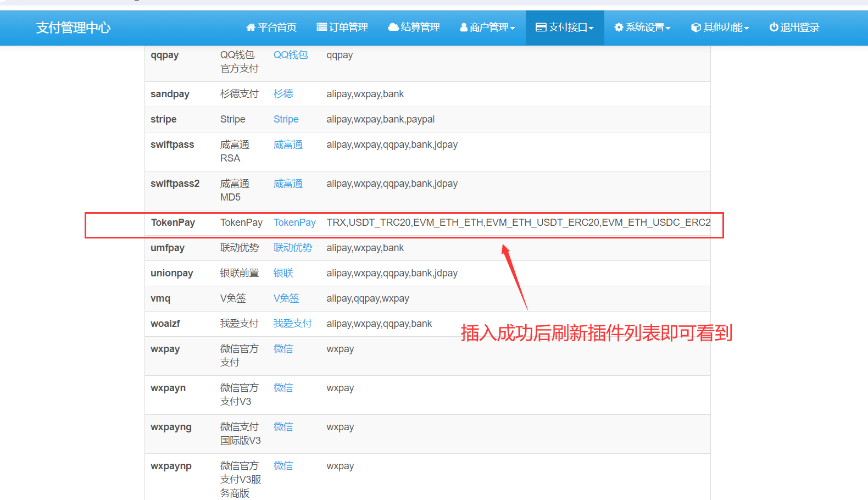The width and height of the screenshot is (868, 500).
Task: Select the umfpay plugin name cell
Action: pos(168,248)
